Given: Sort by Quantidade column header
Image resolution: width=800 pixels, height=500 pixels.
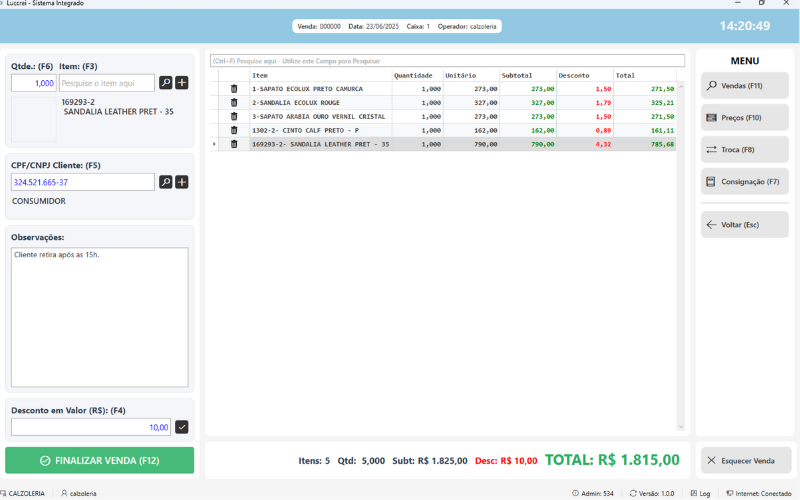Looking at the screenshot, I should pos(417,76).
